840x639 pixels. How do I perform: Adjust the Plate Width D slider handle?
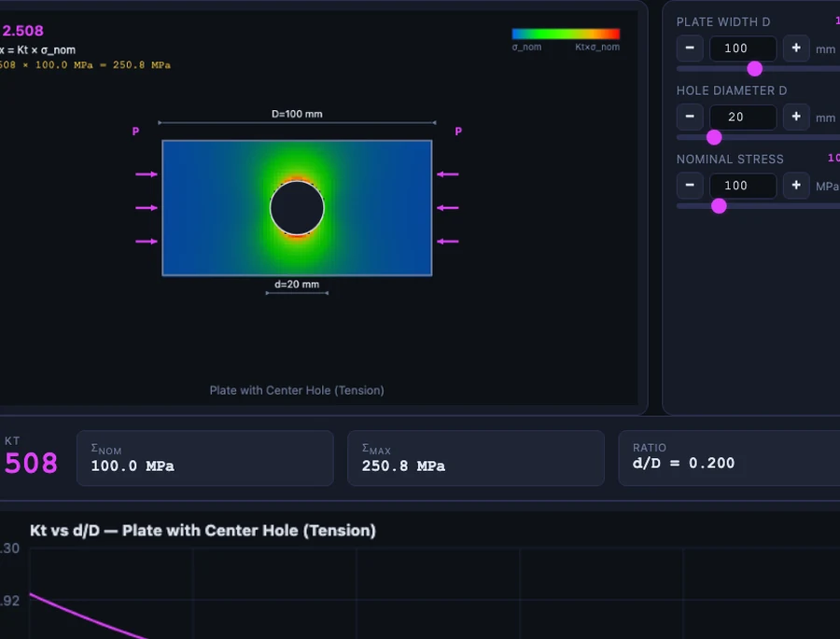[754, 68]
